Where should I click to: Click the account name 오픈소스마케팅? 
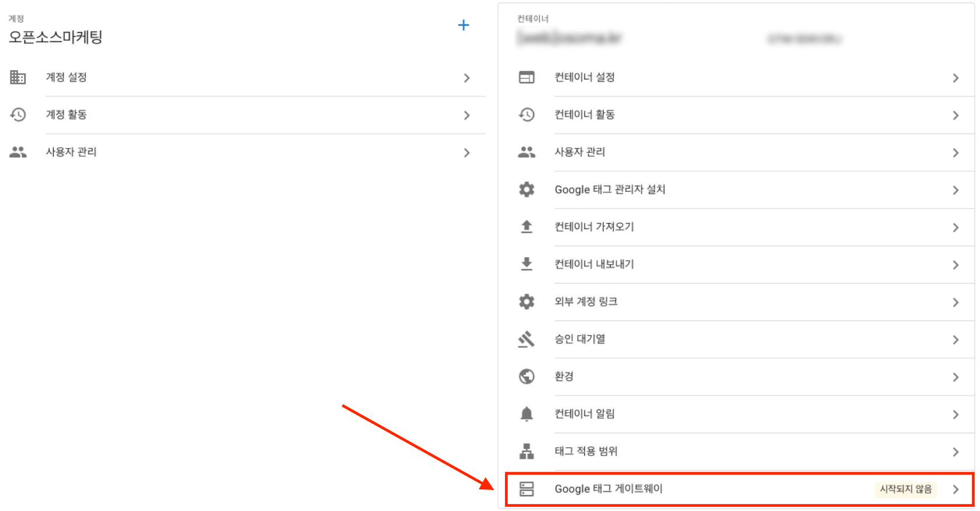pos(55,37)
